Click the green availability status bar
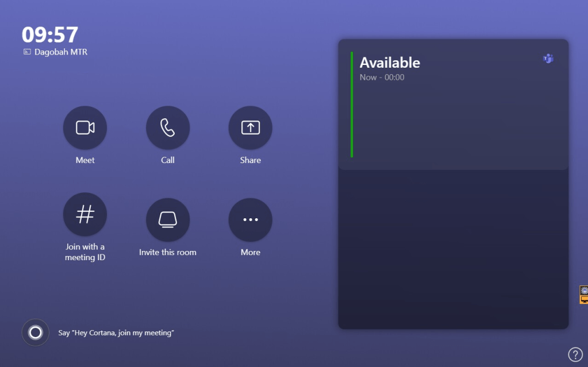This screenshot has width=588, height=367. point(352,105)
